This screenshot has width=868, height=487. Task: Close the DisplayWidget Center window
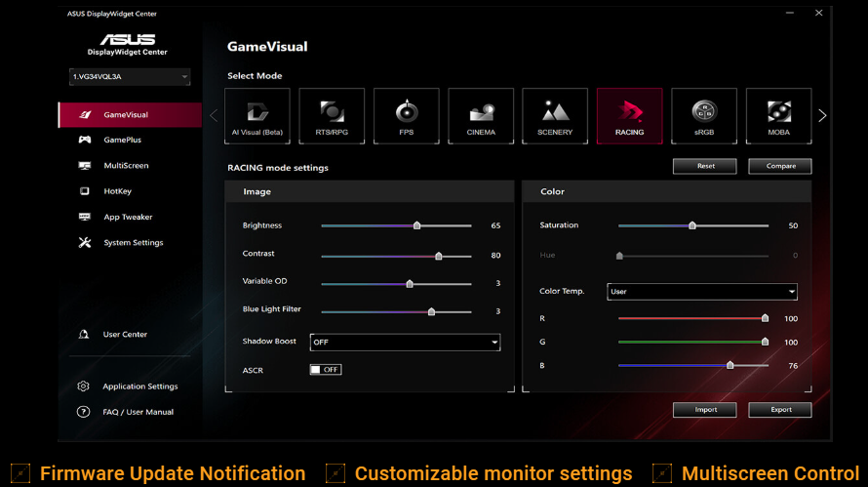(x=818, y=13)
